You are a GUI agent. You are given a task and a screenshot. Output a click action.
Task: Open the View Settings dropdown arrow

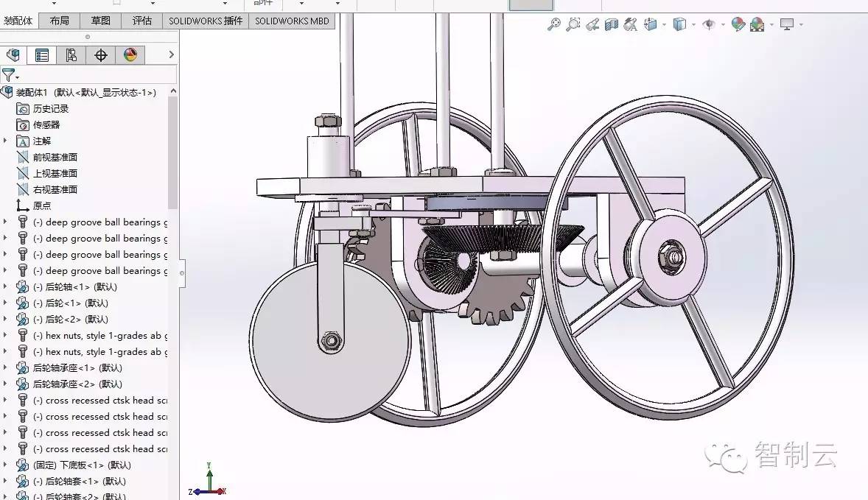pos(801,25)
